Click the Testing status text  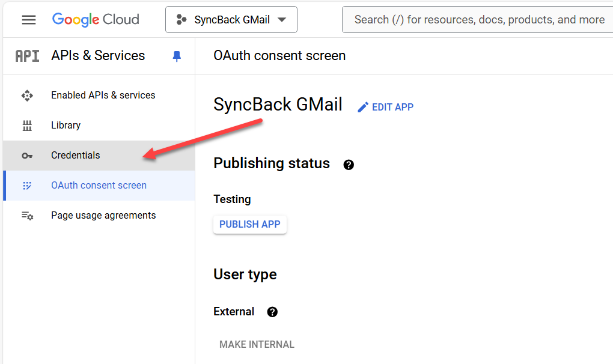click(232, 199)
